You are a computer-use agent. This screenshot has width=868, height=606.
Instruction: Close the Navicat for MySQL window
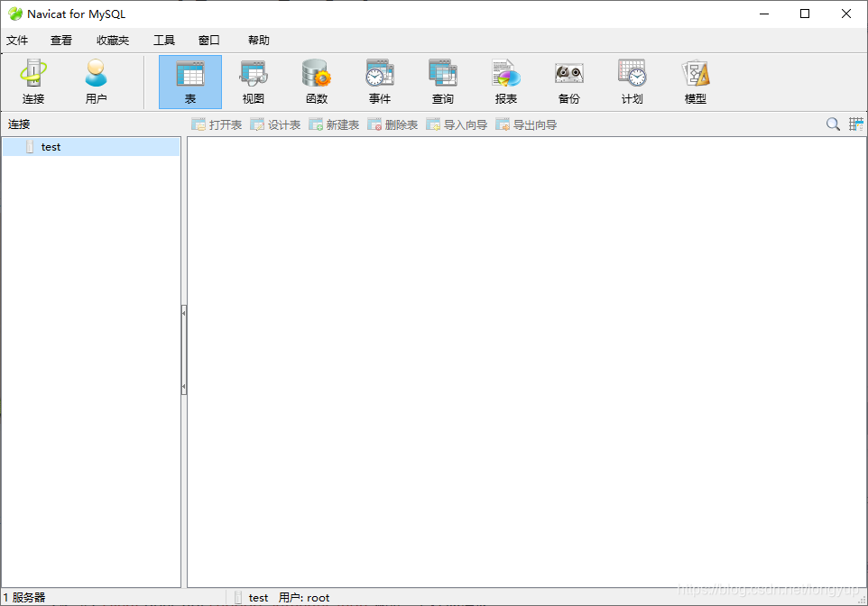click(x=845, y=14)
